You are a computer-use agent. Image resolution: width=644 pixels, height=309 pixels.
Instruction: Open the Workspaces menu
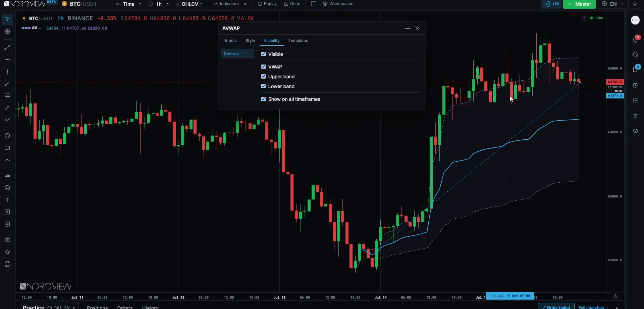point(338,4)
